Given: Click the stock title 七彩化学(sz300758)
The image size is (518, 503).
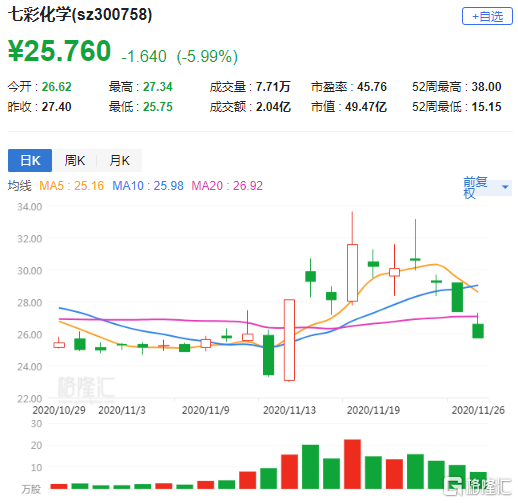Looking at the screenshot, I should click(80, 15).
